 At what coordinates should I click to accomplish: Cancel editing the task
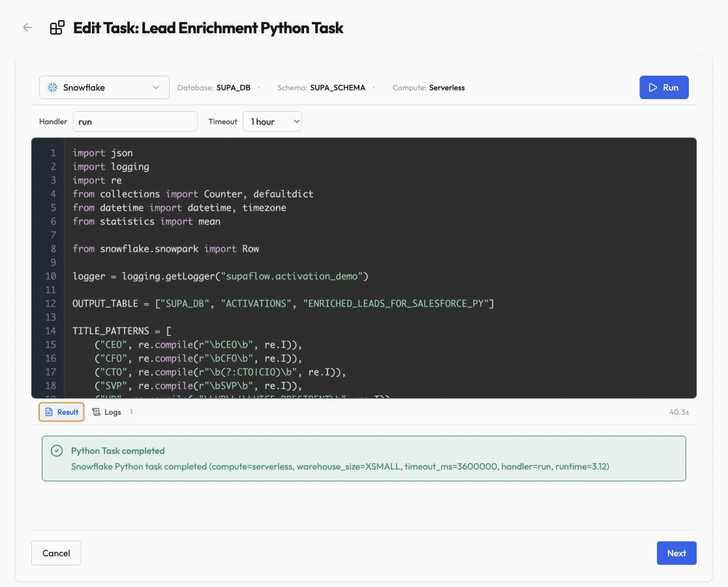56,553
